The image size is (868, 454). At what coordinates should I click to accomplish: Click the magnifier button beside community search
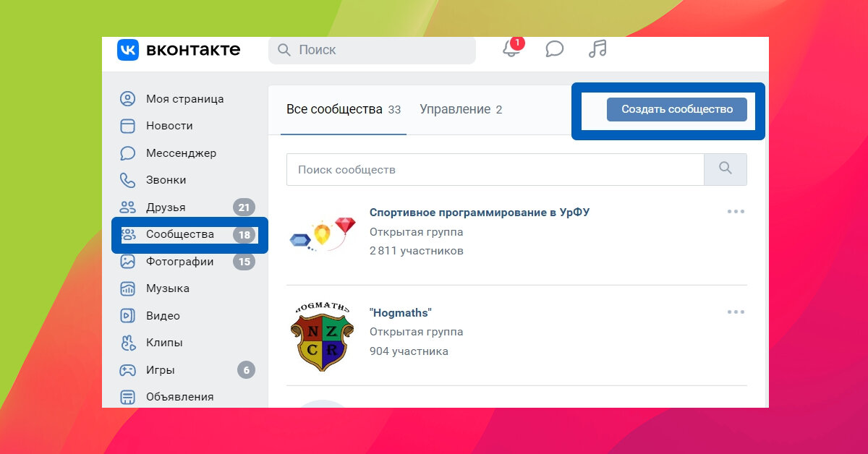click(x=726, y=169)
